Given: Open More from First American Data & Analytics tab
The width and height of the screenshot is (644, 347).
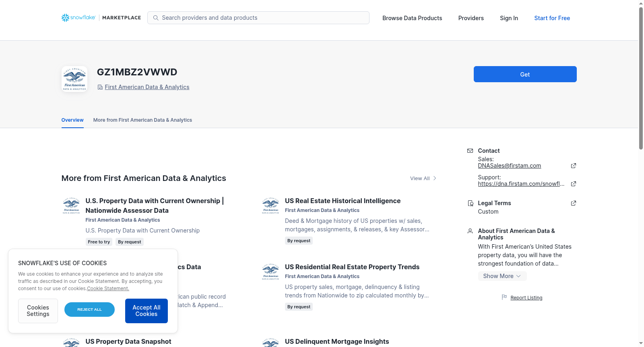Looking at the screenshot, I should 142,120.
